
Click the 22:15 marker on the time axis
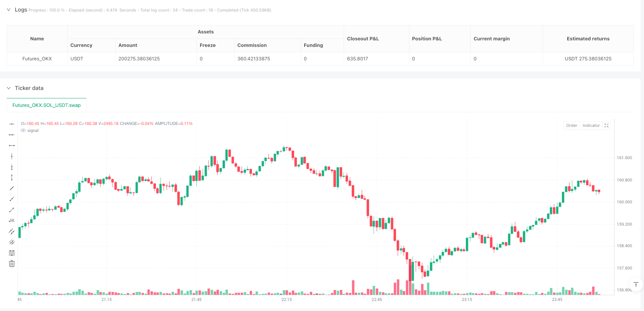click(x=286, y=299)
